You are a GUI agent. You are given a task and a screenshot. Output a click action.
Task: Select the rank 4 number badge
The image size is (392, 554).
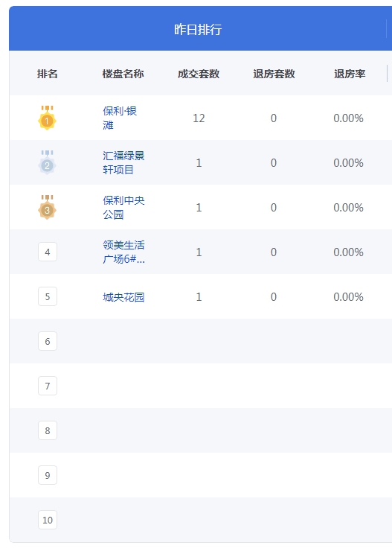click(48, 252)
